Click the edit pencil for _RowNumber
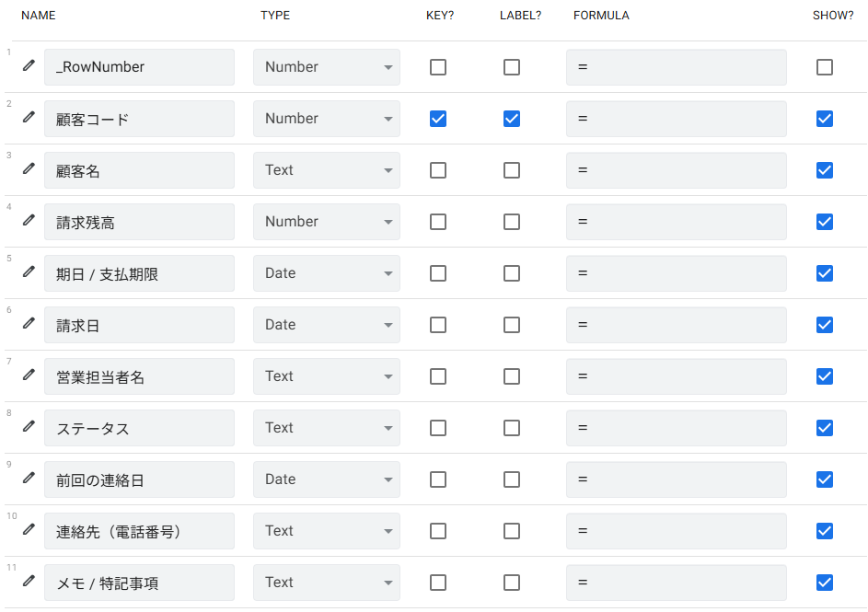 (x=28, y=65)
